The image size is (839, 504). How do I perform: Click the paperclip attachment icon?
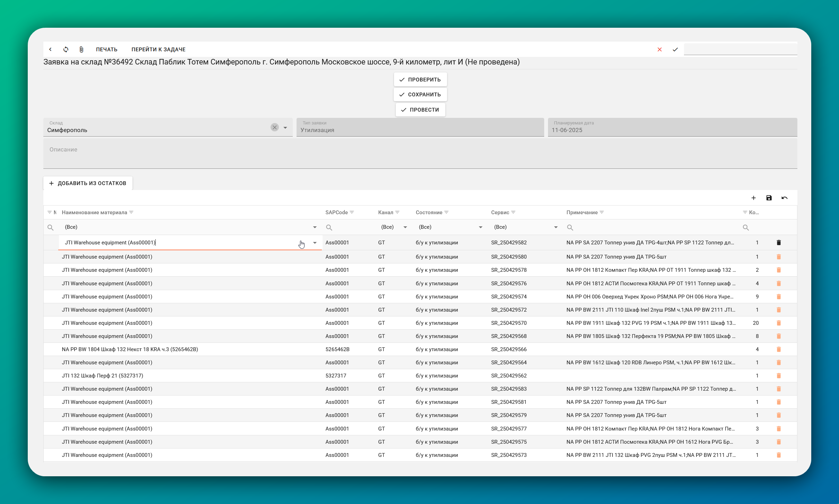click(x=81, y=49)
